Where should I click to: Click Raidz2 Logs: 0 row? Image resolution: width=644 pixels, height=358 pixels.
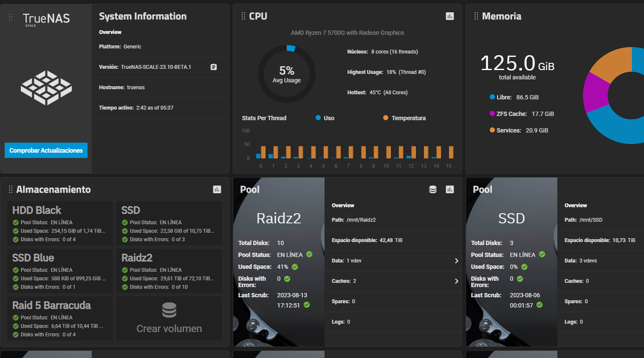coord(393,322)
